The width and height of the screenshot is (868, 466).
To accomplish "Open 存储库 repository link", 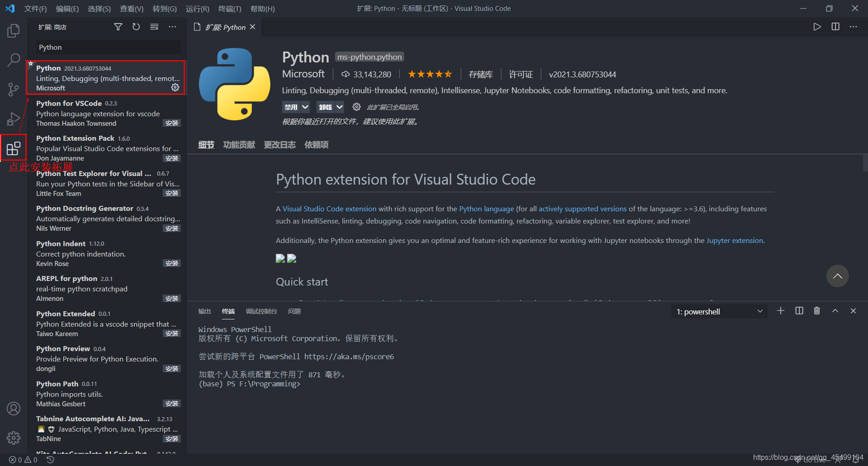I will point(481,74).
